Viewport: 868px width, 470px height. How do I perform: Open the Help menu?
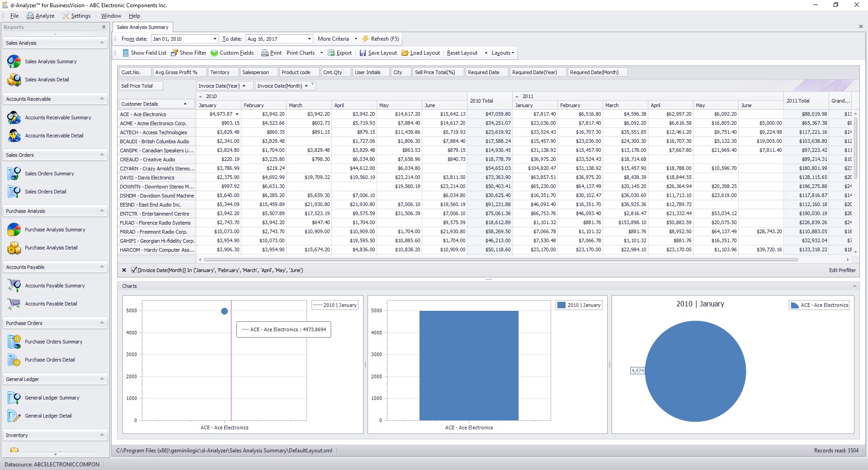pos(134,16)
